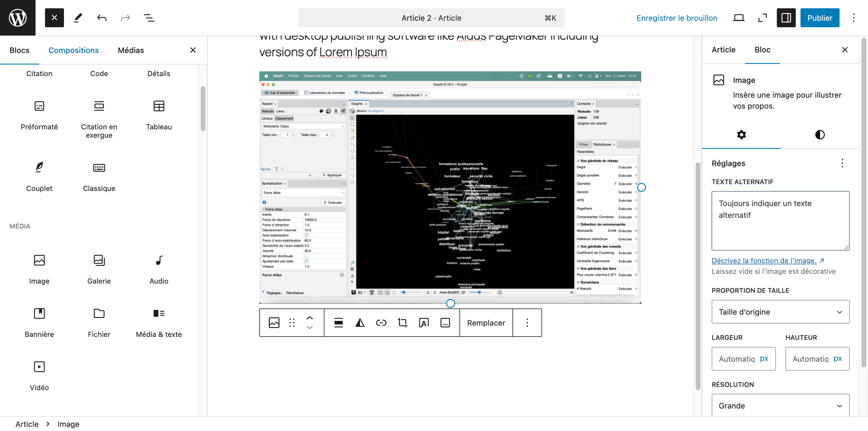Viewport: 868px width, 431px height.
Task: Add caption toolbar icon
Action: [x=445, y=322]
